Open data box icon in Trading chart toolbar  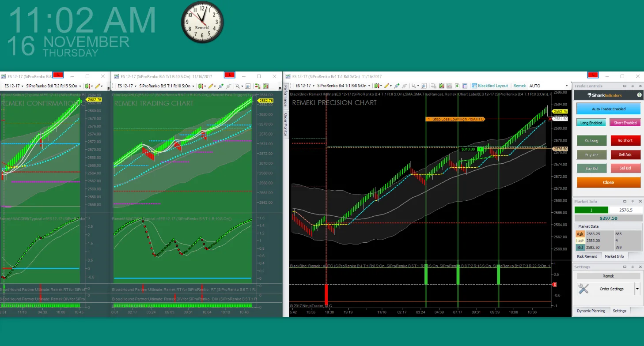[x=258, y=86]
